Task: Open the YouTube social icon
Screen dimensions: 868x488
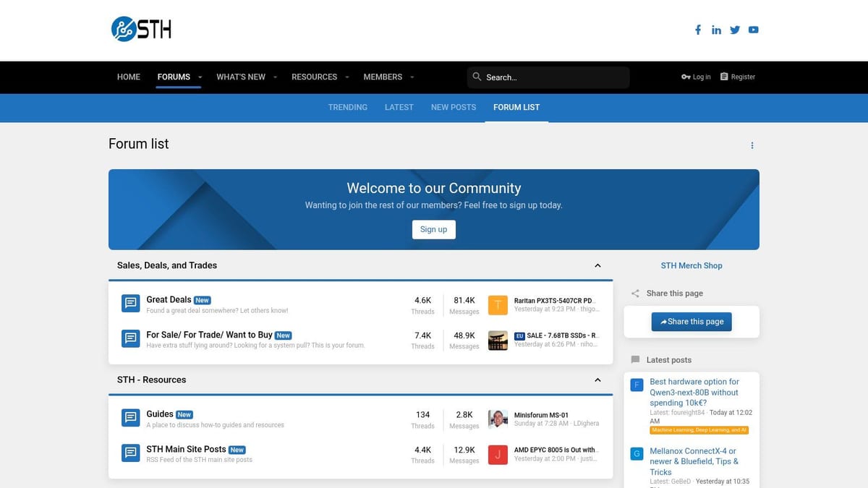Action: coord(754,30)
